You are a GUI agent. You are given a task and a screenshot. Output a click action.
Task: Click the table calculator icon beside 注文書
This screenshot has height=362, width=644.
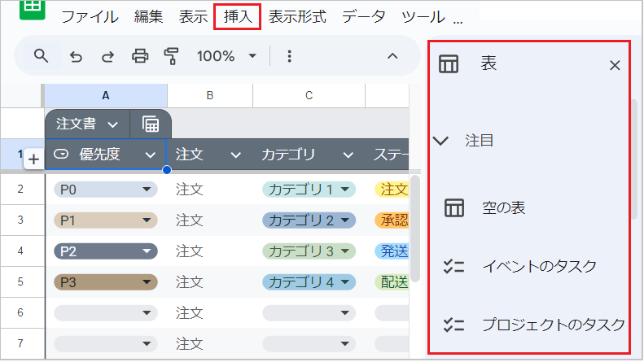[151, 124]
